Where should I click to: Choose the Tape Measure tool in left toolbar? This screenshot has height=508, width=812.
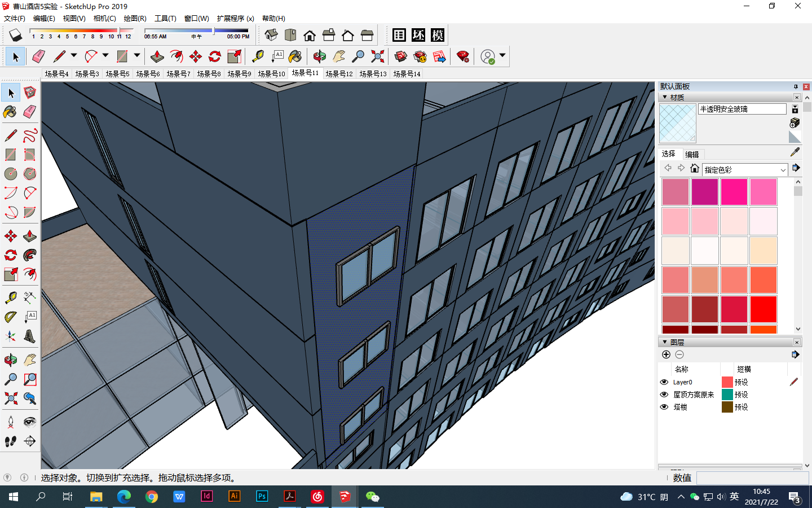point(10,297)
